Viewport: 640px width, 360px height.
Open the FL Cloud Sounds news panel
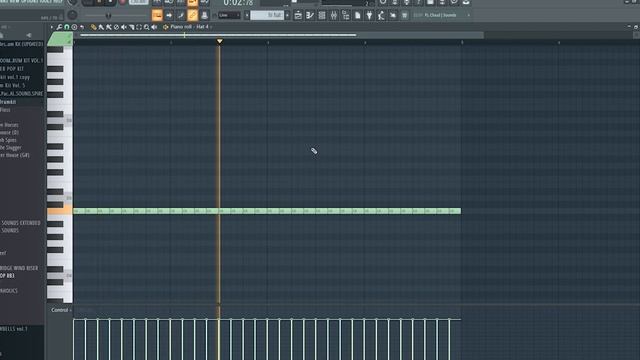coord(440,15)
